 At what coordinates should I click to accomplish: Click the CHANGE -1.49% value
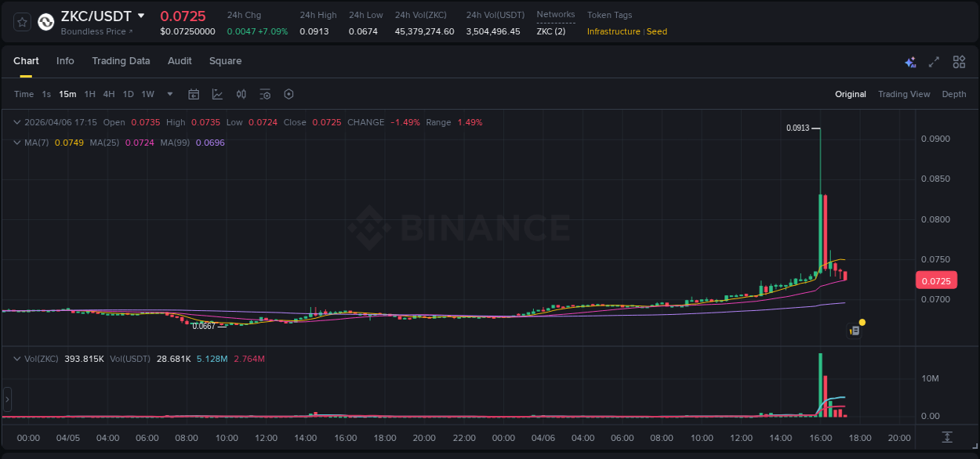click(x=405, y=122)
